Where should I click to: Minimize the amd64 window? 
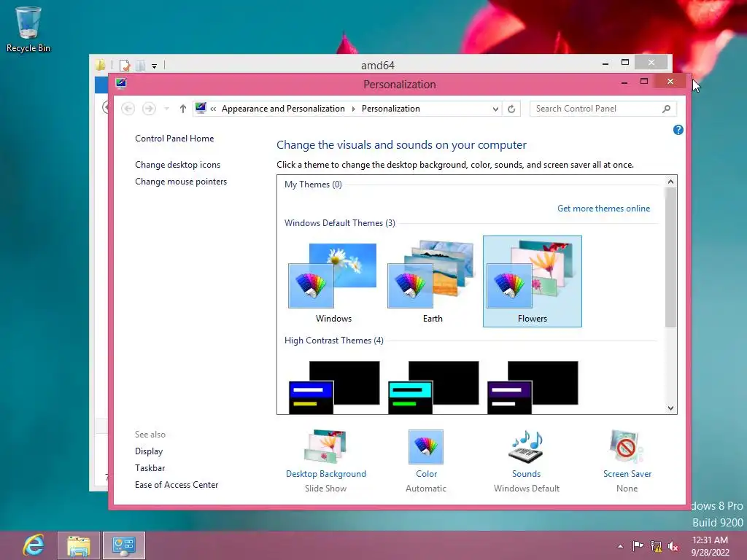[x=605, y=63]
